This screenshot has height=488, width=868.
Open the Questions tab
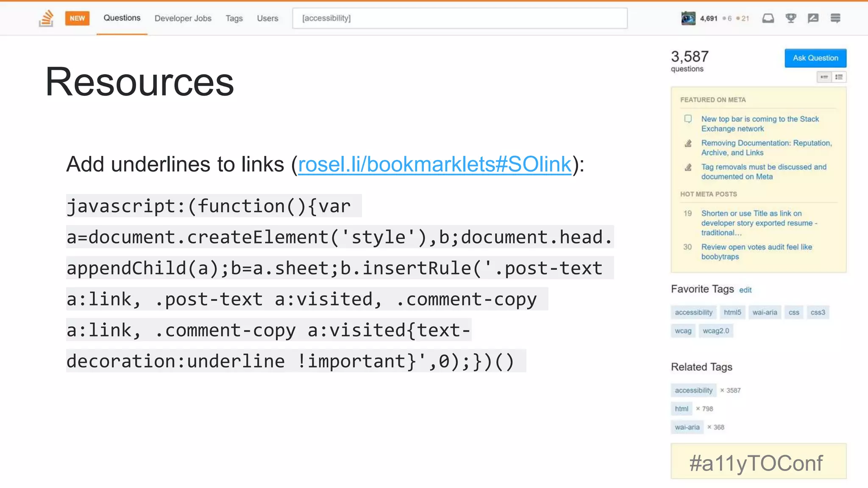tap(122, 18)
